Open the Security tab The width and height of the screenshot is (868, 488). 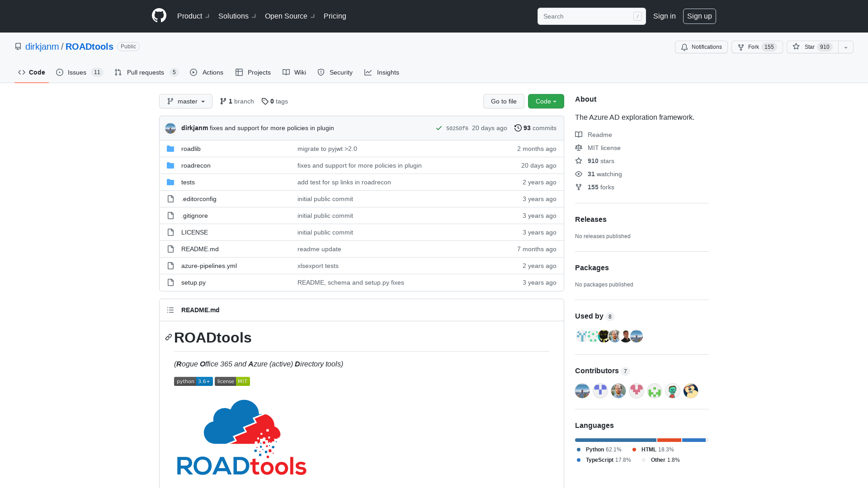pyautogui.click(x=335, y=72)
